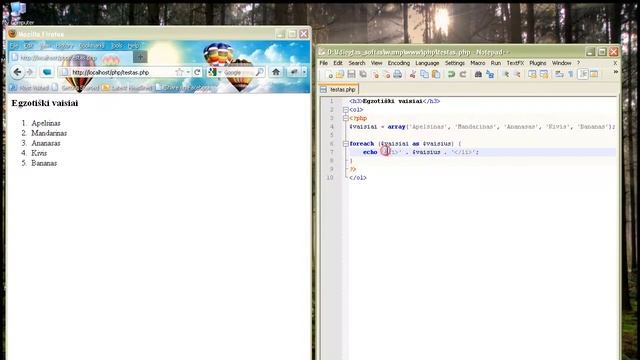Viewport: 640px width, 360px height.
Task: Open the Encoding menu in Notepad++
Action: pyautogui.click(x=398, y=63)
